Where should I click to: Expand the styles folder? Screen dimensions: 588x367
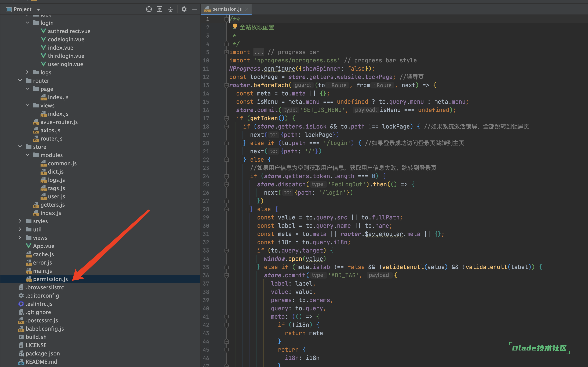tap(20, 221)
